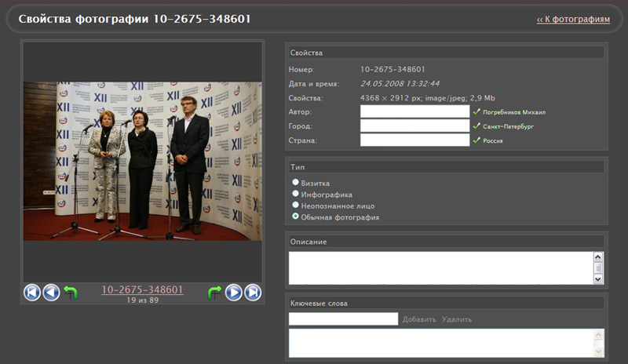Select the Обычная фотография radio button
Screen dimensions: 628x364
click(295, 217)
